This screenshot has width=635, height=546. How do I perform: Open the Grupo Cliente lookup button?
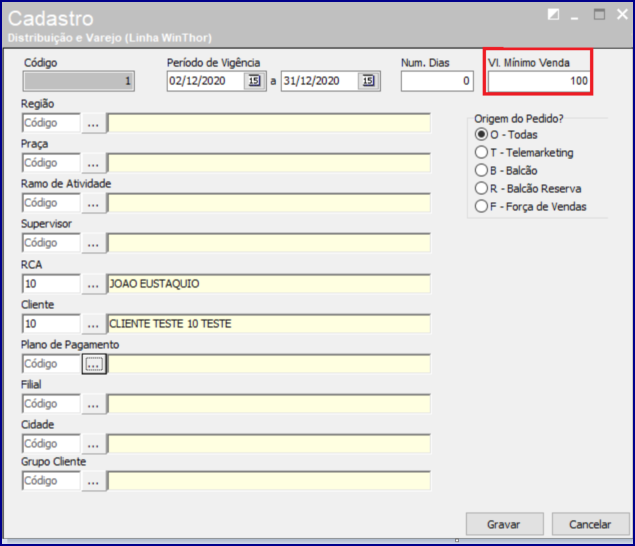(x=94, y=481)
